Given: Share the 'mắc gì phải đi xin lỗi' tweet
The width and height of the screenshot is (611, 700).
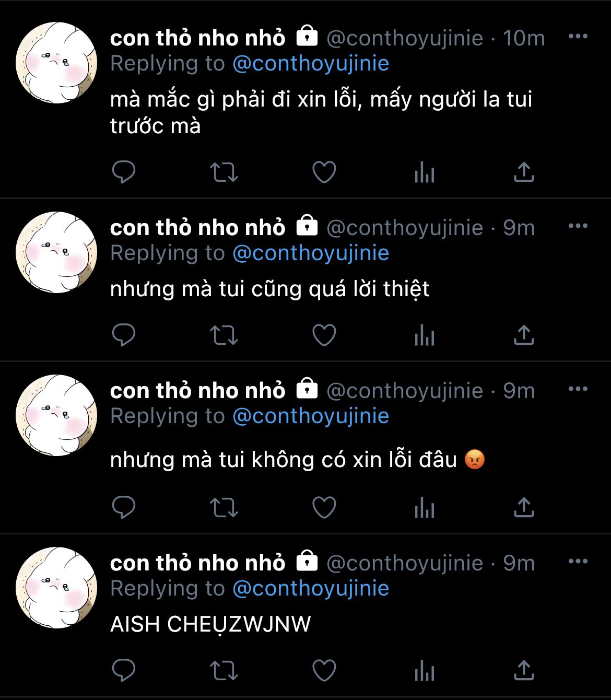Looking at the screenshot, I should click(x=524, y=171).
